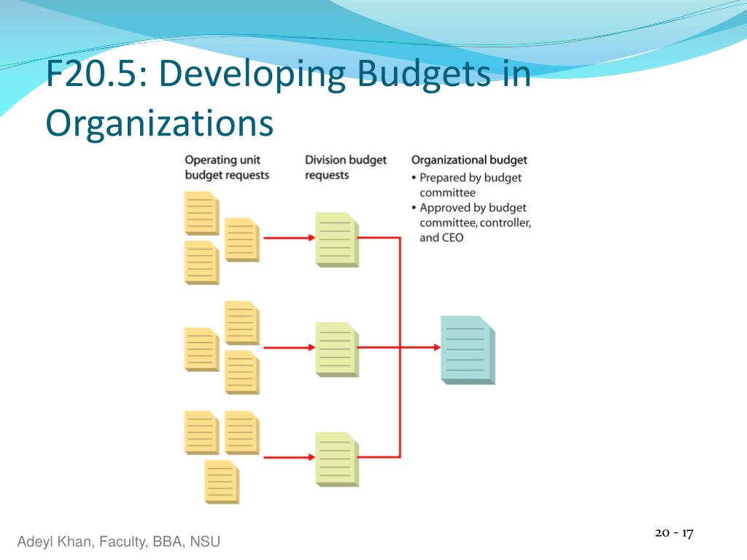Screen dimensions: 747x560
Task: Select the 'Operating unit budget requests' heading
Action: pyautogui.click(x=227, y=168)
